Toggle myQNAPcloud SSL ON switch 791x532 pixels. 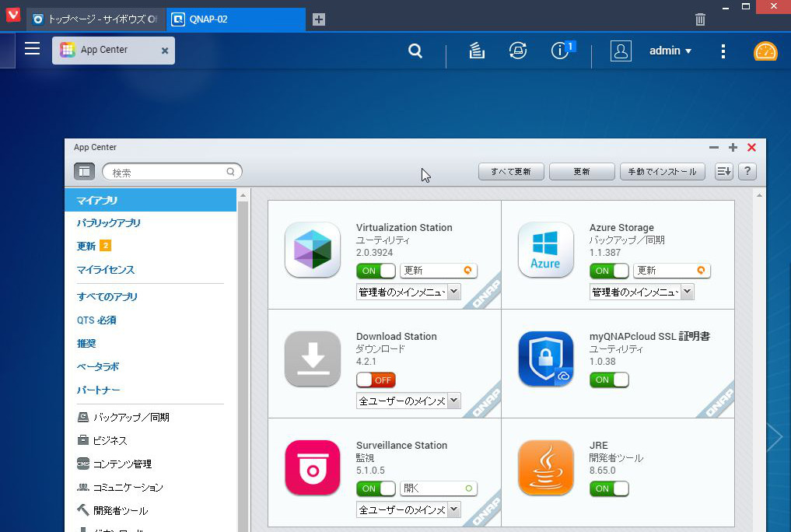point(610,380)
